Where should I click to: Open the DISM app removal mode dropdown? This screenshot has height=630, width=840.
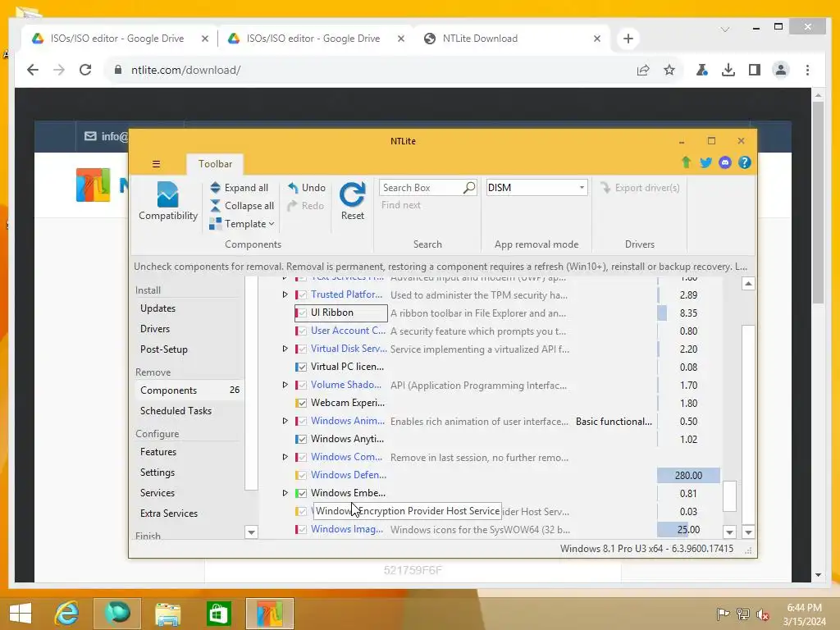(536, 188)
